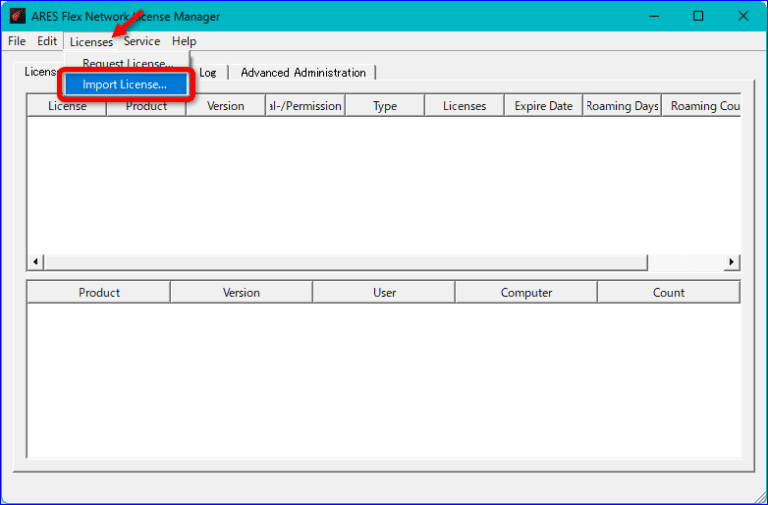This screenshot has height=505, width=768.
Task: Click the Computer column header
Action: [526, 293]
